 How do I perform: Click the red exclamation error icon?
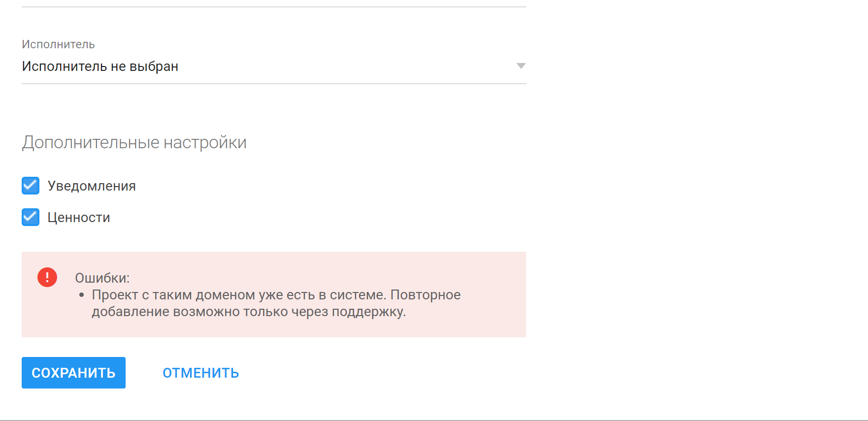coord(47,277)
